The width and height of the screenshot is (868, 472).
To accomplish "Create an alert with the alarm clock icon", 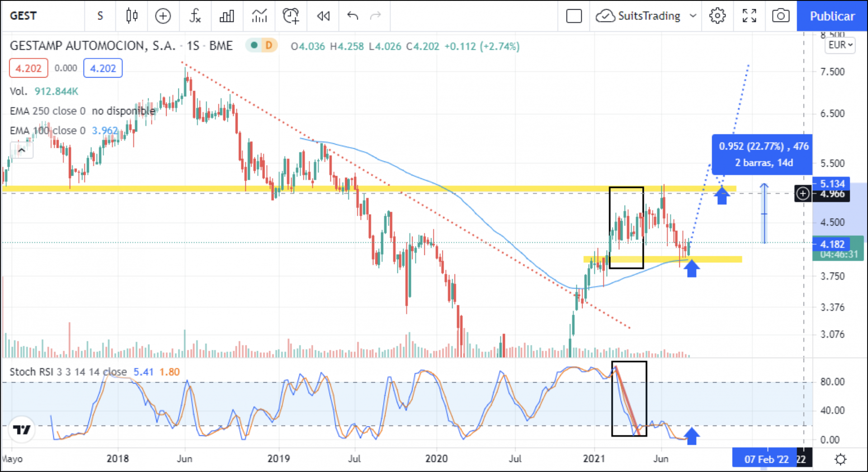I will (291, 16).
